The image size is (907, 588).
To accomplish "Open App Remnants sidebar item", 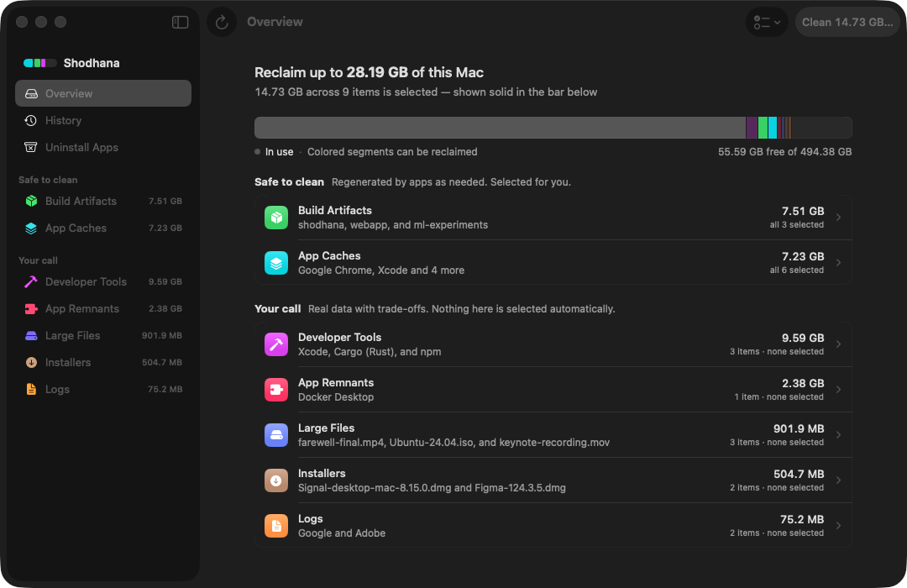I will 103,308.
